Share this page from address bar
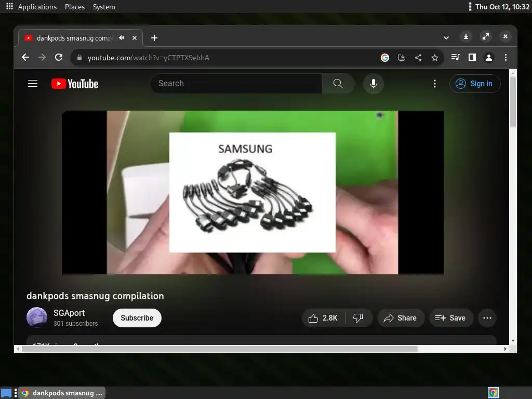The height and width of the screenshot is (399, 532). (418, 58)
